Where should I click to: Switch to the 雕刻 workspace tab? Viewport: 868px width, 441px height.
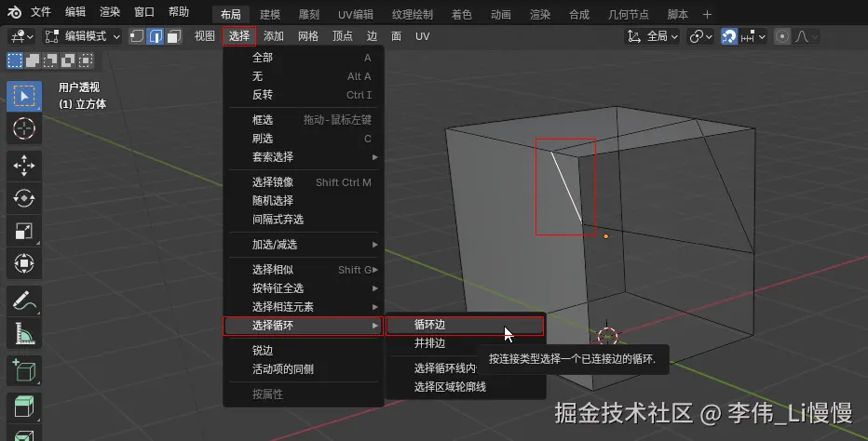click(309, 14)
